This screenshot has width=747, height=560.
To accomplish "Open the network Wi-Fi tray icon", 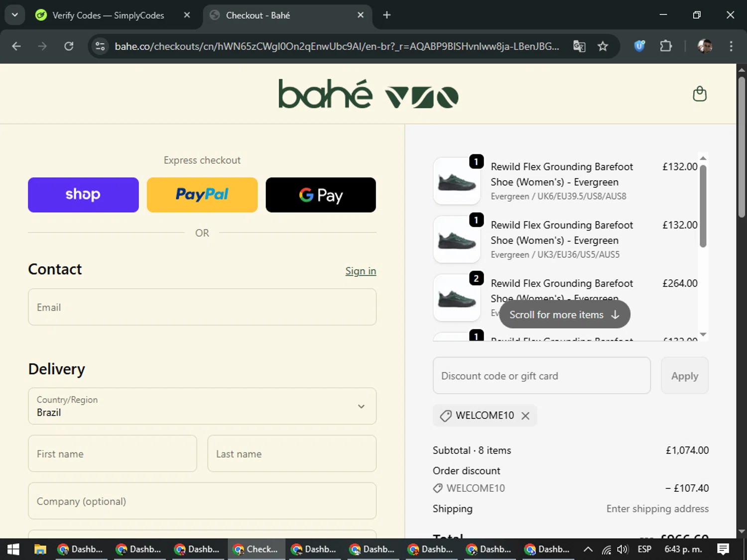I will point(606,549).
